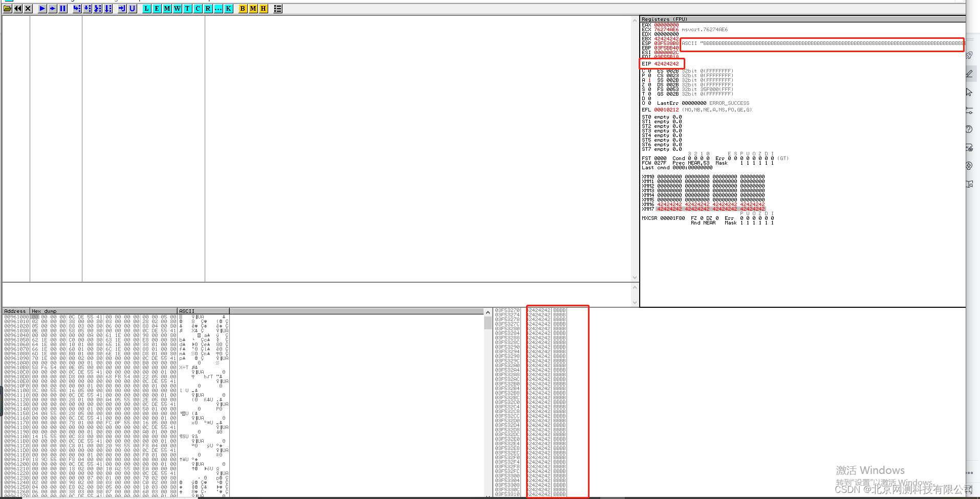Switch to CPU window (C)
The height and width of the screenshot is (499, 980).
click(198, 9)
